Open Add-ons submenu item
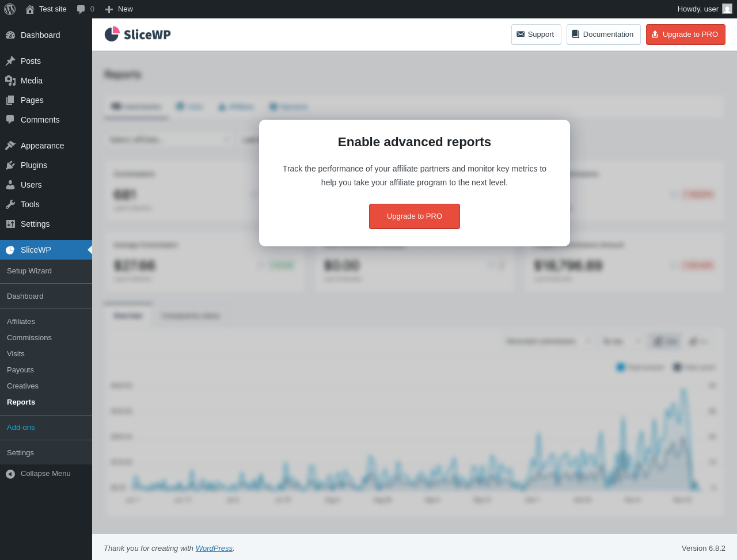Screen dimensions: 737x560 (46, 428)
